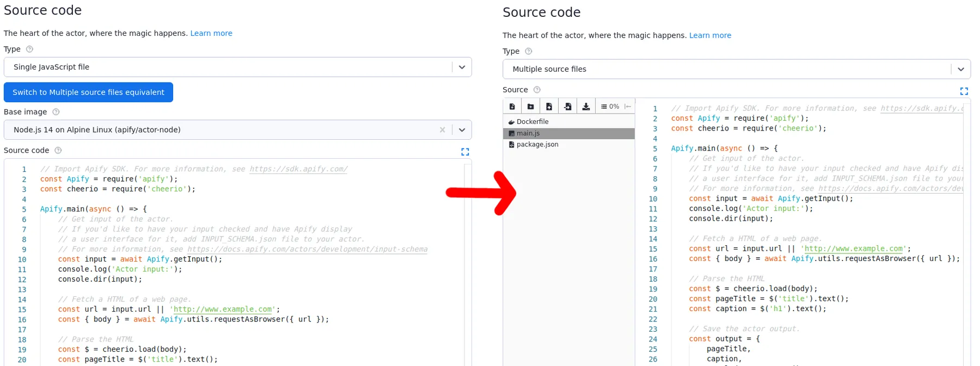Image resolution: width=980 pixels, height=366 pixels.
Task: Click right editor vertical scrollbar
Action: [x=967, y=234]
